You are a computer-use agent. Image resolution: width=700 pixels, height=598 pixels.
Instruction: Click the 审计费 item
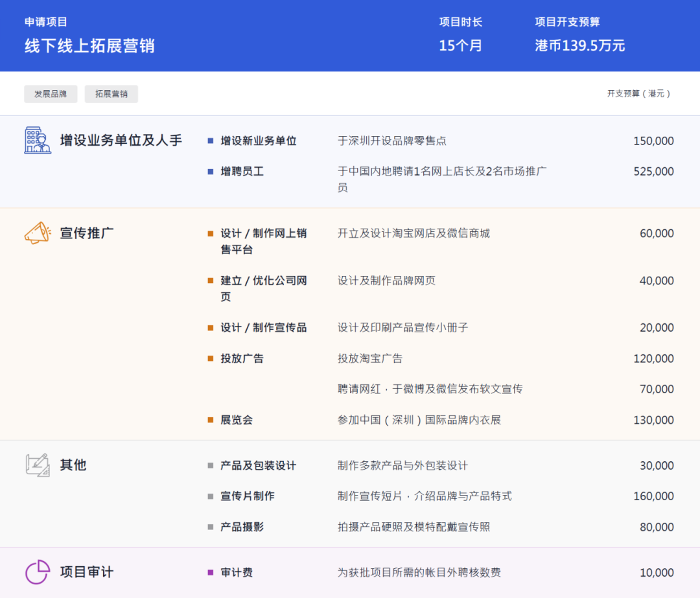coord(237,573)
